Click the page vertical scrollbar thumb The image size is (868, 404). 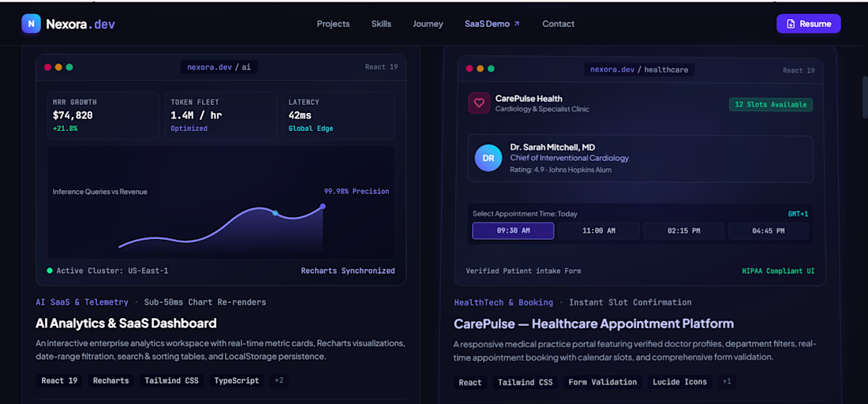[x=865, y=97]
